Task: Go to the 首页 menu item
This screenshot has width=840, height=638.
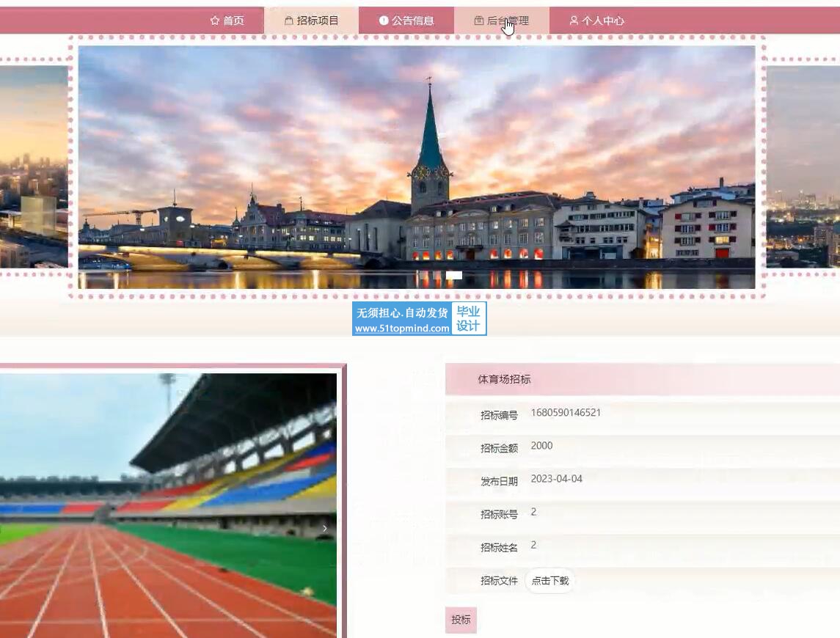Action: tap(233, 21)
